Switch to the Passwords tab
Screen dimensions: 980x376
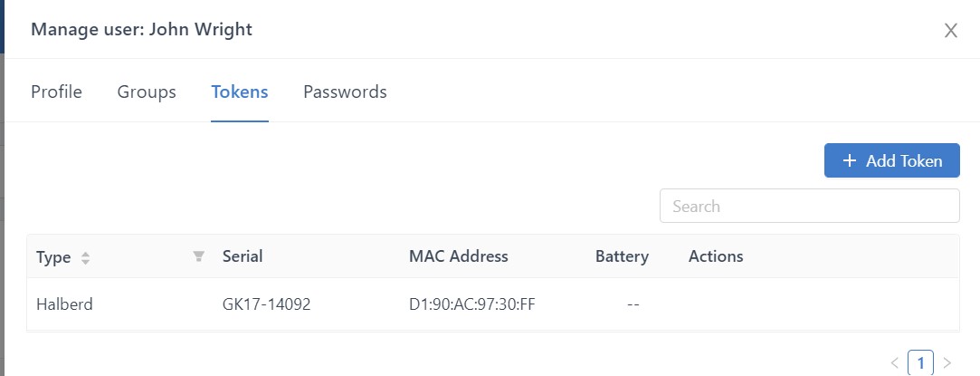click(x=345, y=92)
